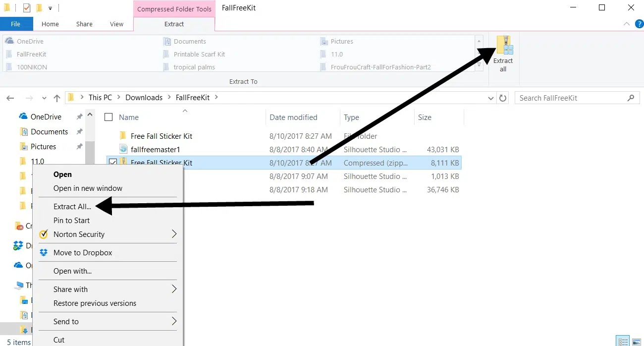Toggle the select-all checkbox beside Name
The width and height of the screenshot is (644, 346).
point(108,117)
